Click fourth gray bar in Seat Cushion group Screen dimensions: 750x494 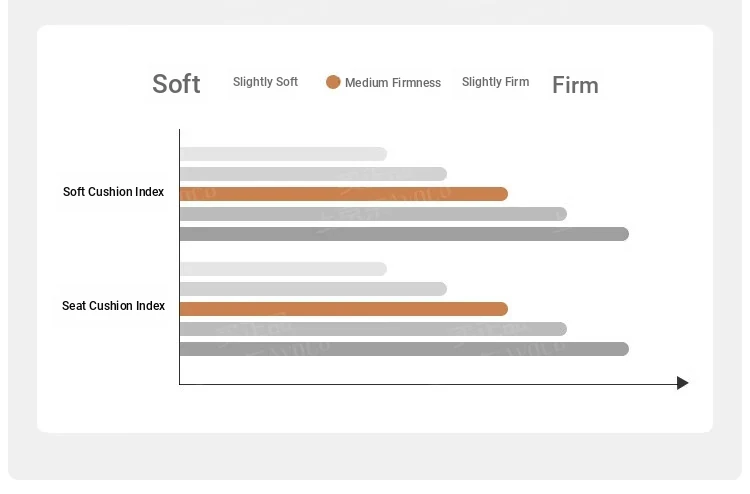[374, 329]
